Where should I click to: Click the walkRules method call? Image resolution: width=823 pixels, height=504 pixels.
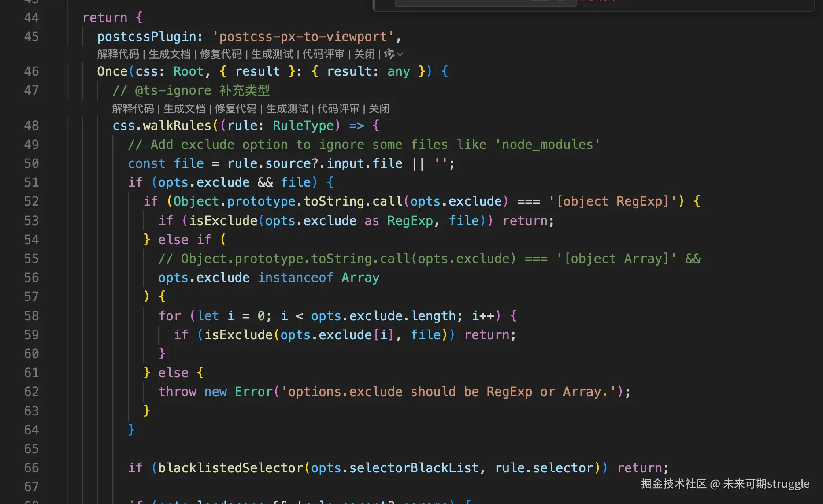point(177,126)
